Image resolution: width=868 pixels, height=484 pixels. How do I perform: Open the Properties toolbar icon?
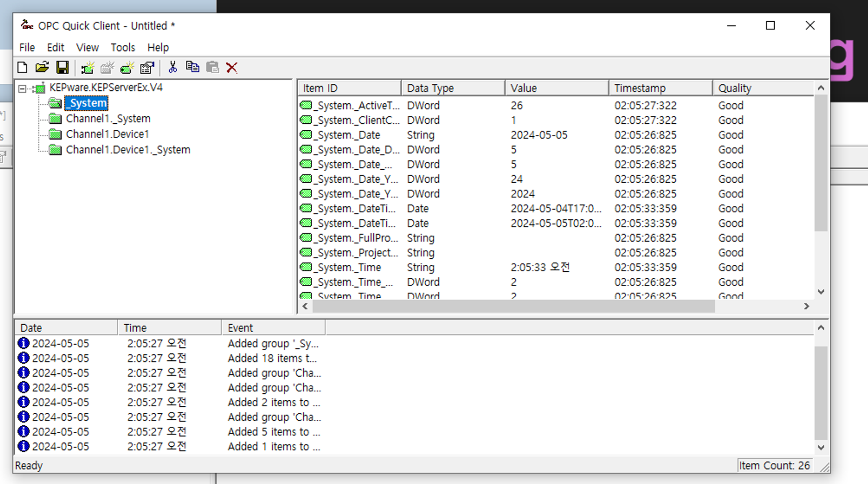[147, 68]
